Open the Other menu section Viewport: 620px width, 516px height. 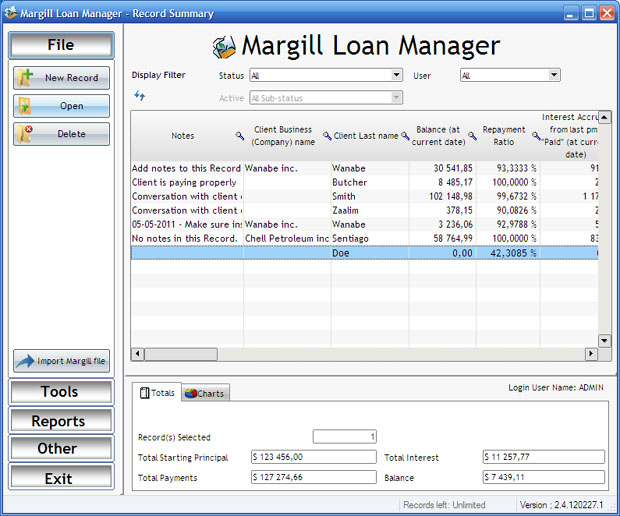point(61,448)
